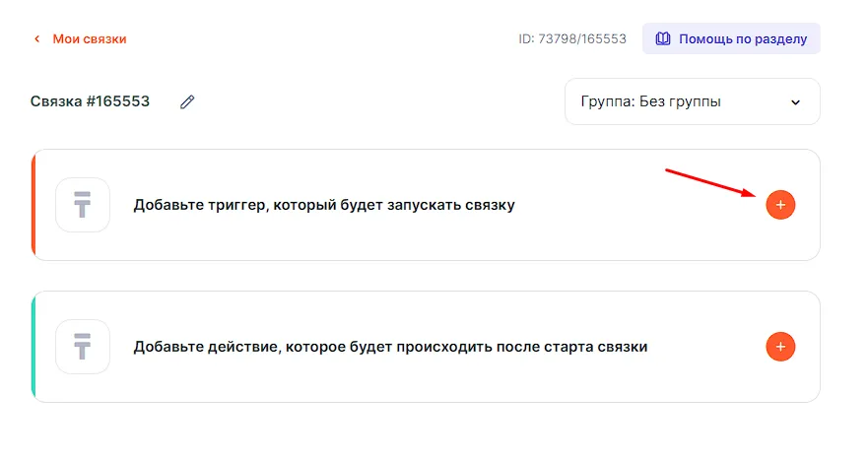Click the 'Связка #165553' title text

coord(91,101)
